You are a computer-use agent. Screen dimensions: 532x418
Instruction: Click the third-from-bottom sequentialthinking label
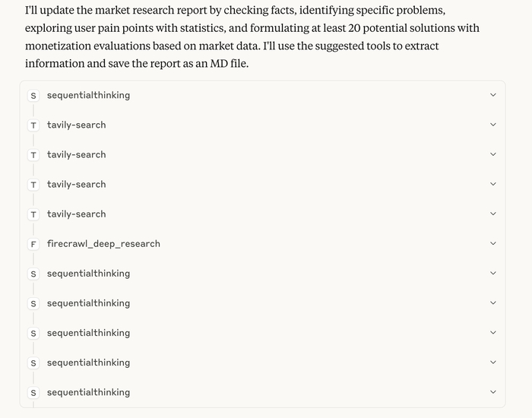(x=88, y=333)
